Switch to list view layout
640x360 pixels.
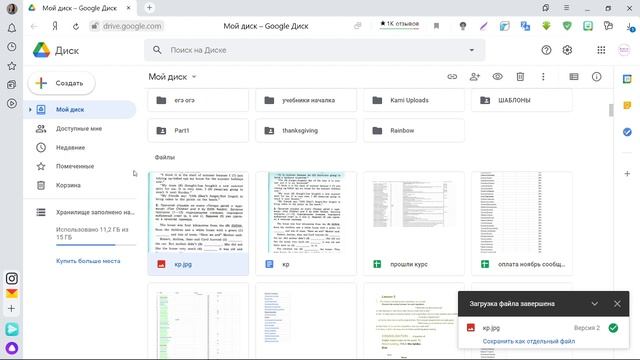[574, 77]
